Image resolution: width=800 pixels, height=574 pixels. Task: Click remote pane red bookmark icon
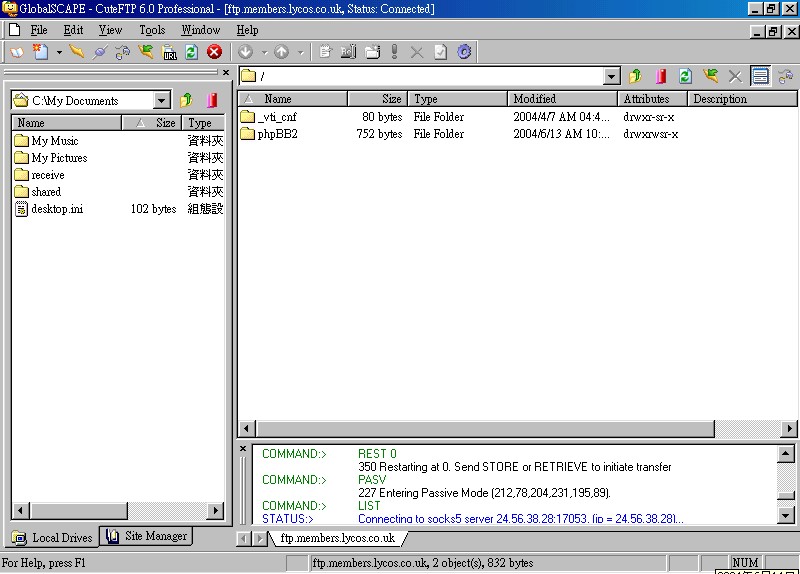pos(660,76)
